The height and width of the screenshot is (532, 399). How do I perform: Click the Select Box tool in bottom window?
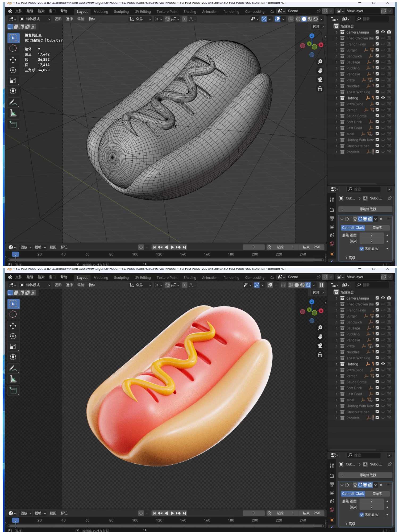click(13, 304)
